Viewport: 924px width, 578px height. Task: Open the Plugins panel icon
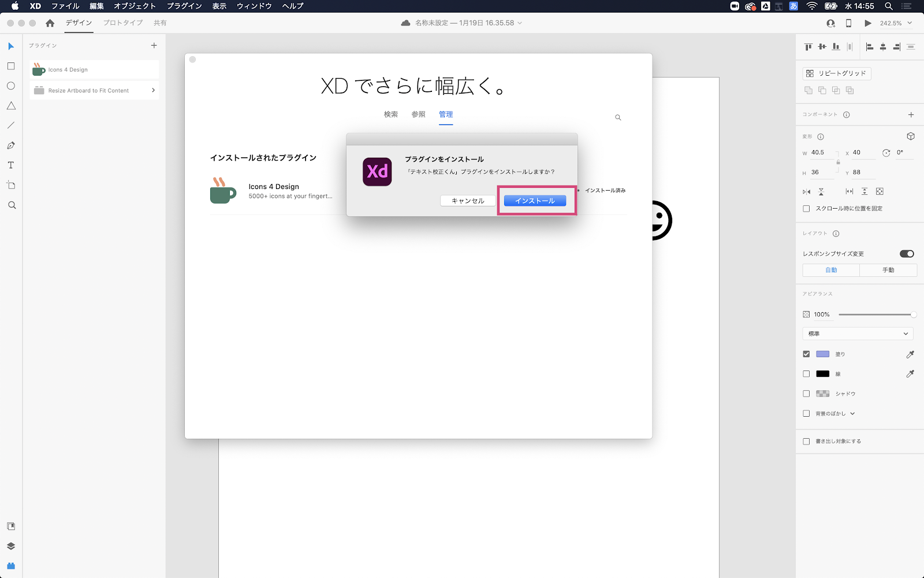point(11,566)
